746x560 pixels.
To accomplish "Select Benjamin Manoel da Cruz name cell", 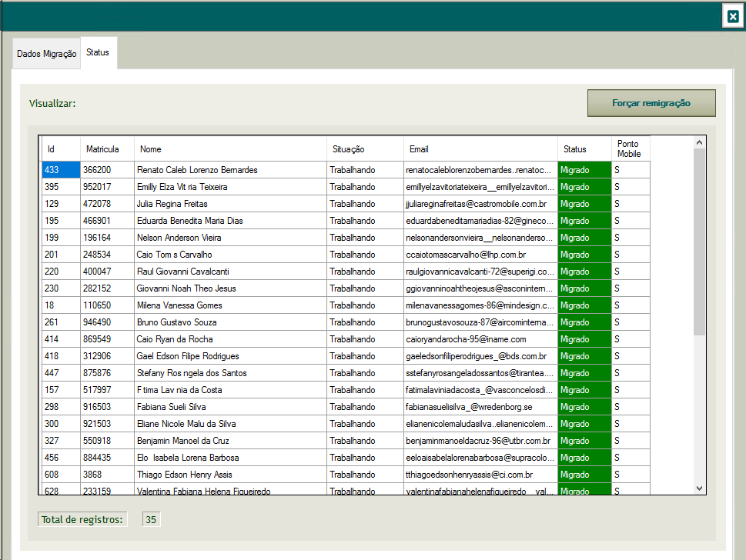I will click(230, 441).
